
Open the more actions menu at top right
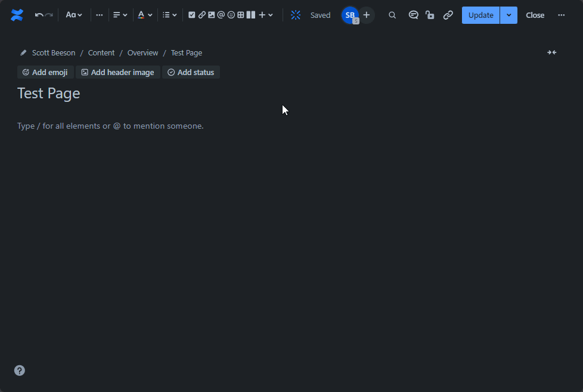pos(561,15)
